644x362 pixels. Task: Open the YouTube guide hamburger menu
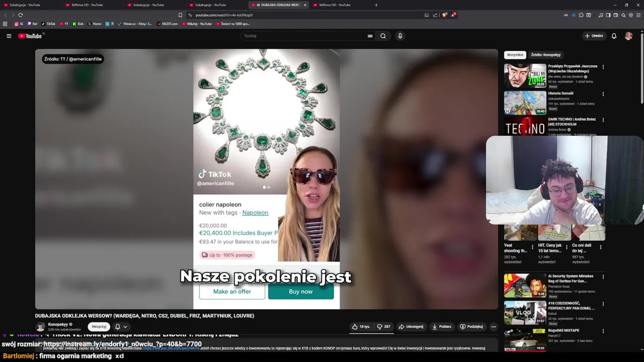pos(9,36)
